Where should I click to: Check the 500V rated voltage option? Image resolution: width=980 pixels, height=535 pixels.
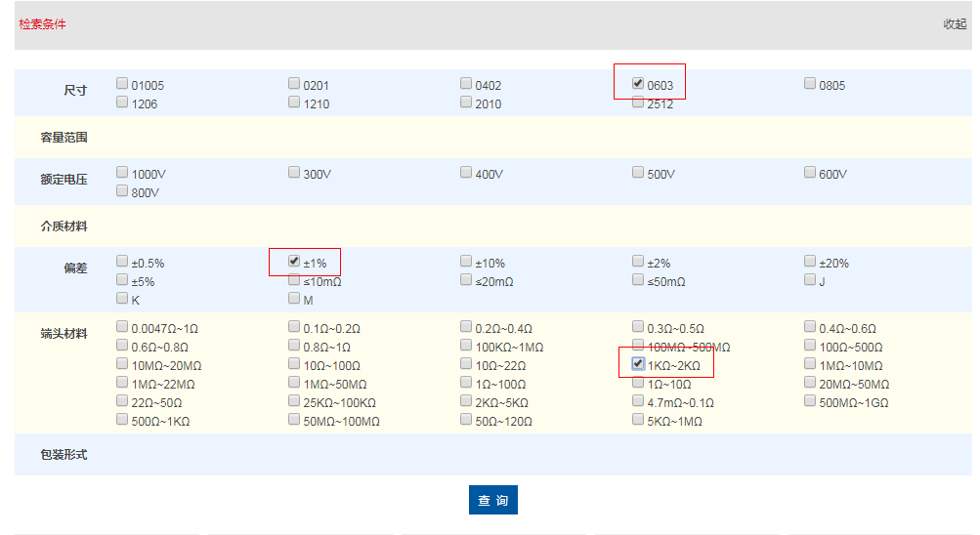click(x=638, y=173)
